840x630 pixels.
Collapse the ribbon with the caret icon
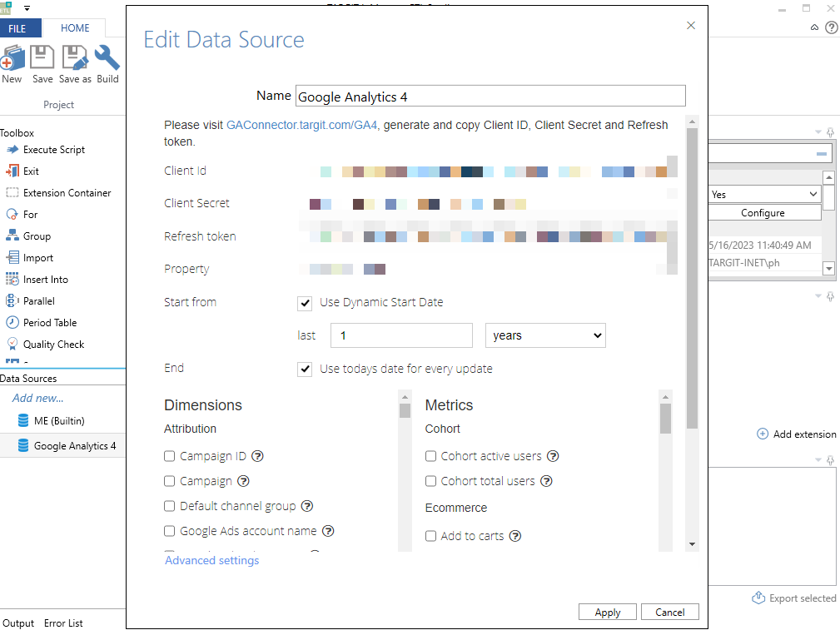814,27
